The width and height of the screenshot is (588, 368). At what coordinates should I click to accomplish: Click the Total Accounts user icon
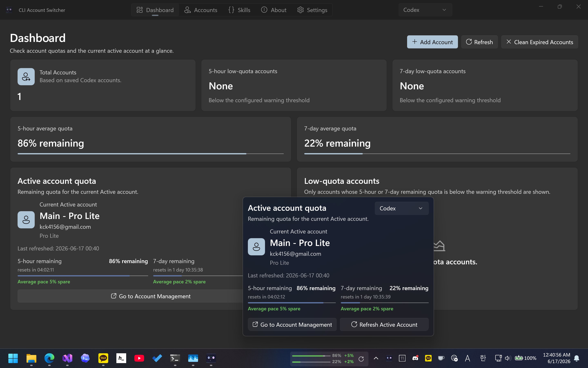(26, 77)
